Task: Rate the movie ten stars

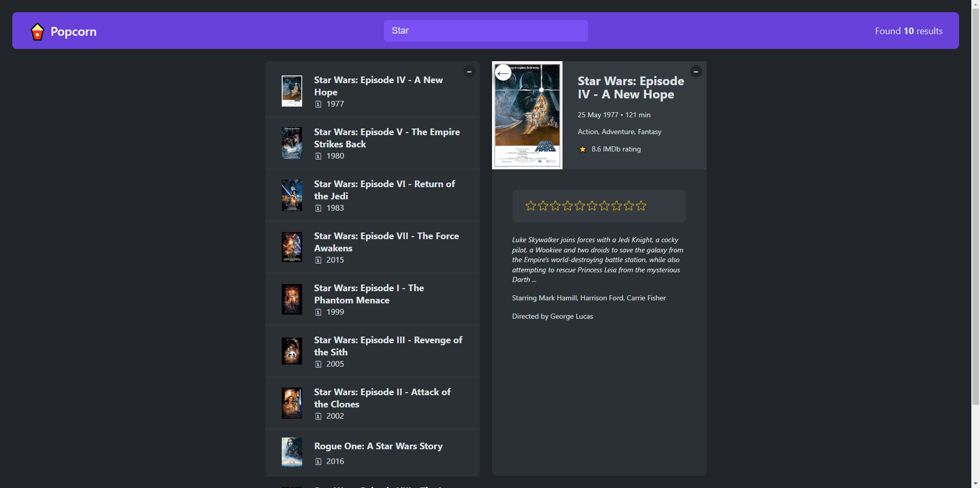Action: (x=641, y=206)
